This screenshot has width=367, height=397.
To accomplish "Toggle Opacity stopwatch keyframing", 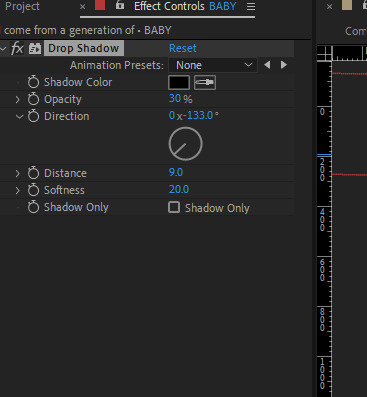I will [x=33, y=99].
